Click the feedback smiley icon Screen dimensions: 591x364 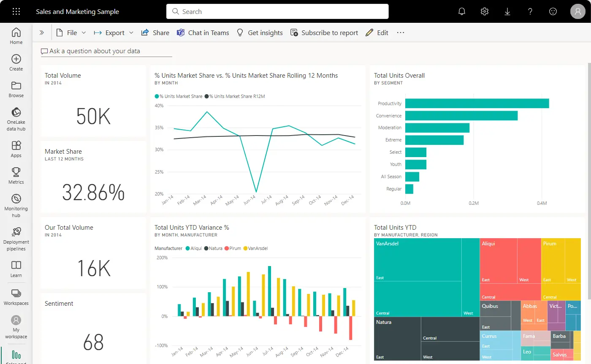tap(553, 11)
